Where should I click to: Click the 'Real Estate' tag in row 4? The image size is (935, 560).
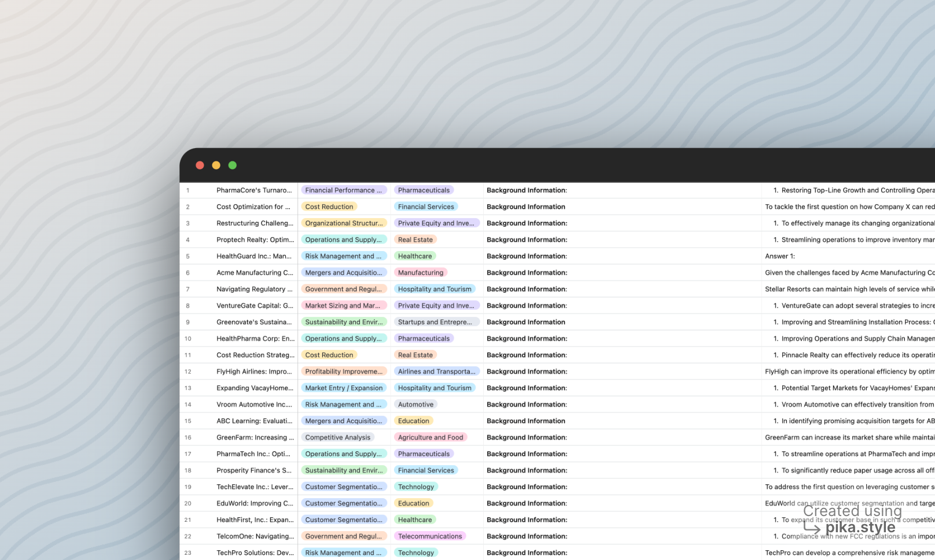[415, 240]
